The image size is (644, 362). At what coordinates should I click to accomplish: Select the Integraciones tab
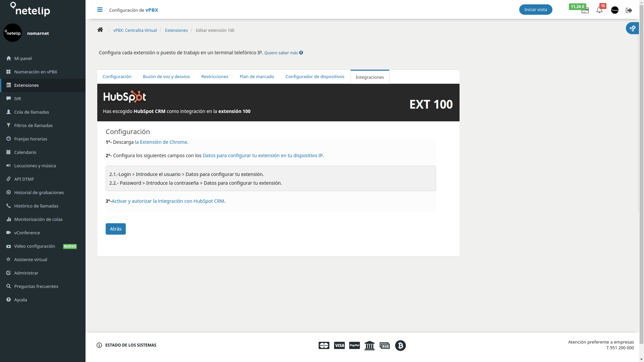pos(370,77)
